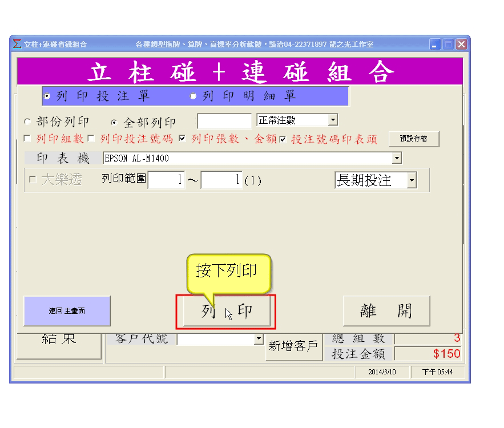Select the 列印明細單 radio option
This screenshot has width=504, height=428.
193,96
